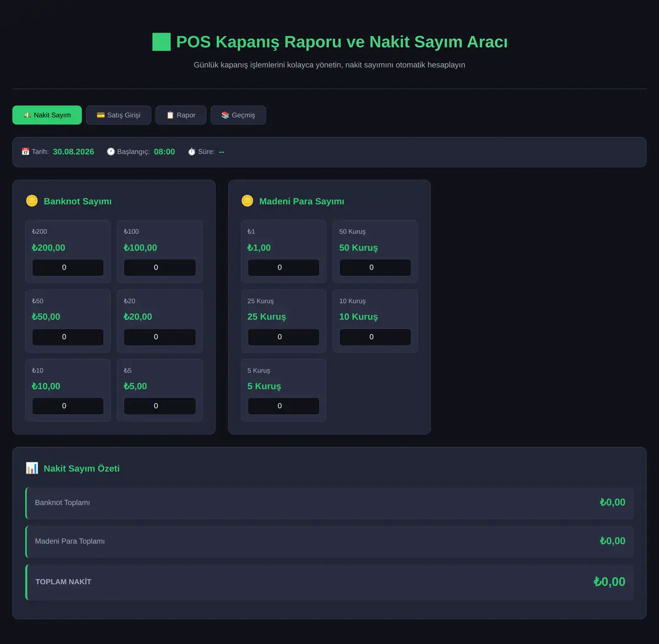Open the Geçmiş tab
The width and height of the screenshot is (659, 644).
[238, 115]
